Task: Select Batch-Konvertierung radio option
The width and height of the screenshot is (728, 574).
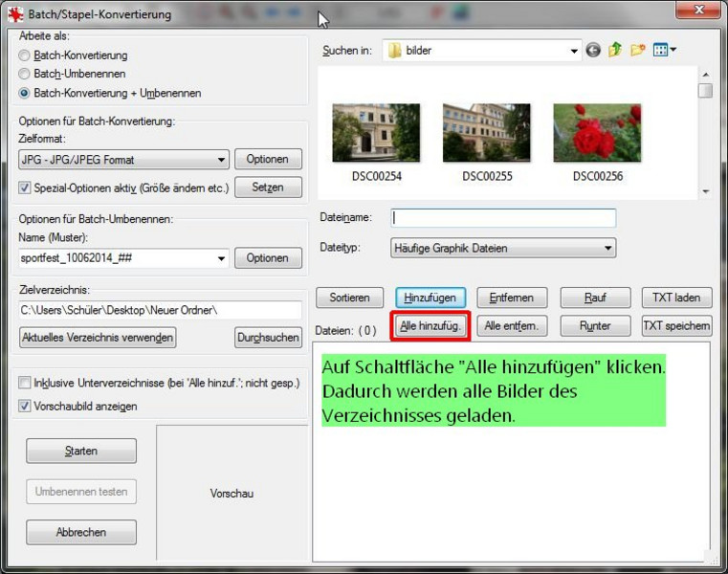Action: [25, 55]
